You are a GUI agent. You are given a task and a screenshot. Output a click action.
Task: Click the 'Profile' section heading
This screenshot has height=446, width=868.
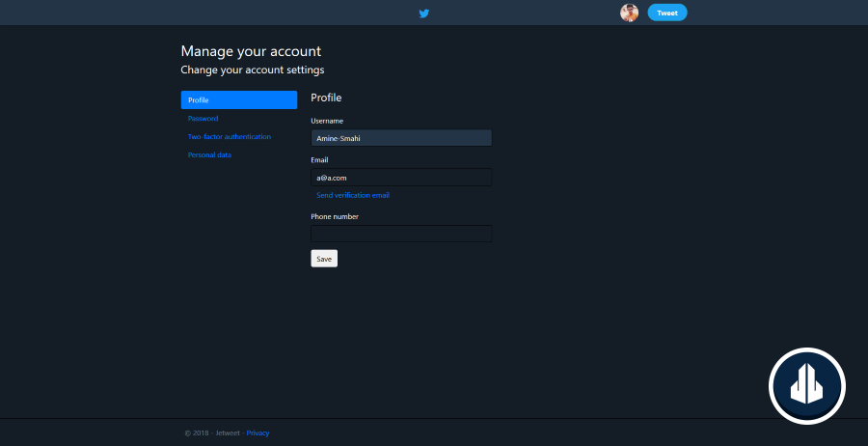(326, 98)
